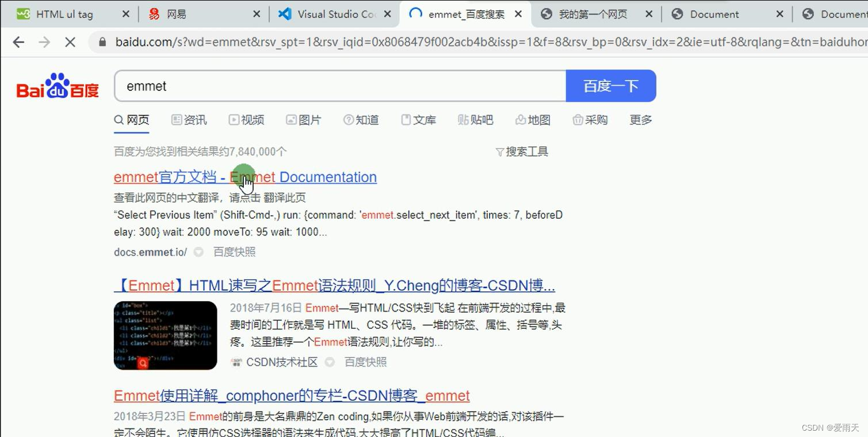Click the 百度一下 search button

(611, 85)
